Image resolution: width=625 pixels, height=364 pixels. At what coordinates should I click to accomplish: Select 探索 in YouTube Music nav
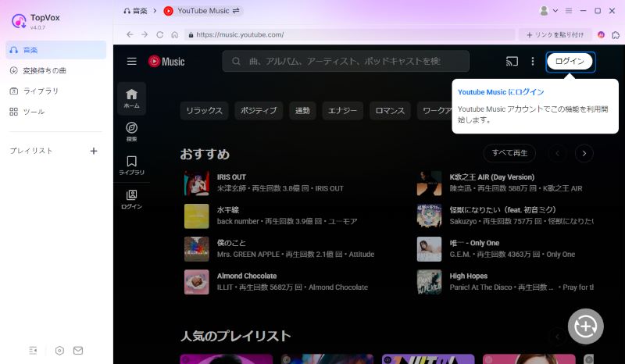coord(131,132)
